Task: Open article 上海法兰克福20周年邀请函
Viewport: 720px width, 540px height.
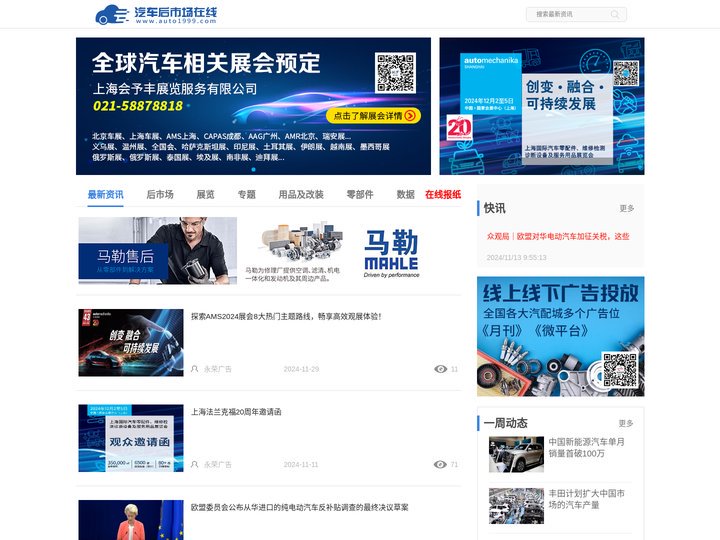Action: [236, 412]
